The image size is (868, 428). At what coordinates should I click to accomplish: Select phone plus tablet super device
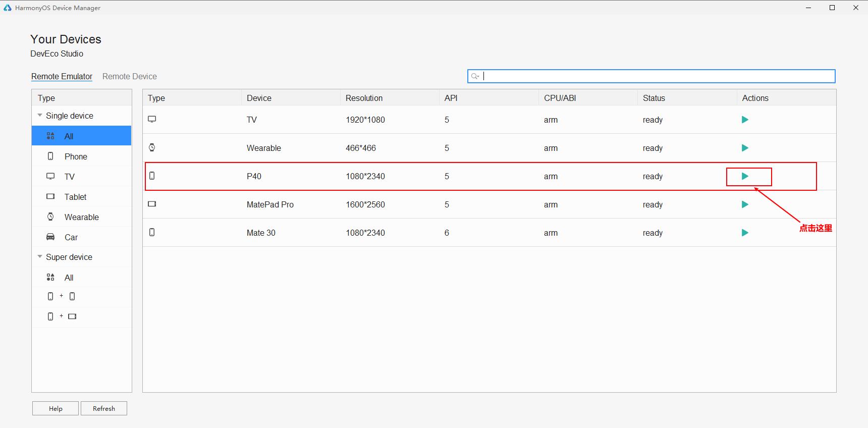(x=81, y=316)
